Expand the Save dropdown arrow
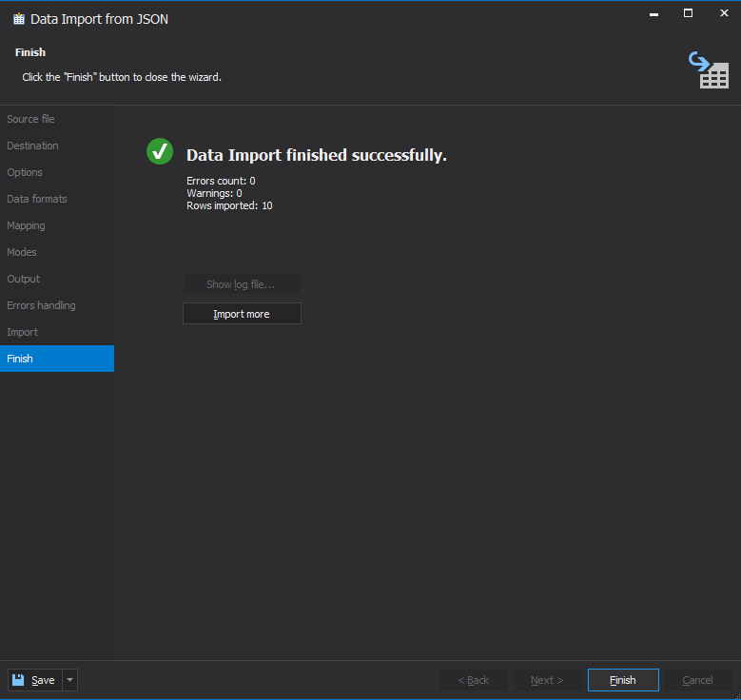 click(x=70, y=680)
